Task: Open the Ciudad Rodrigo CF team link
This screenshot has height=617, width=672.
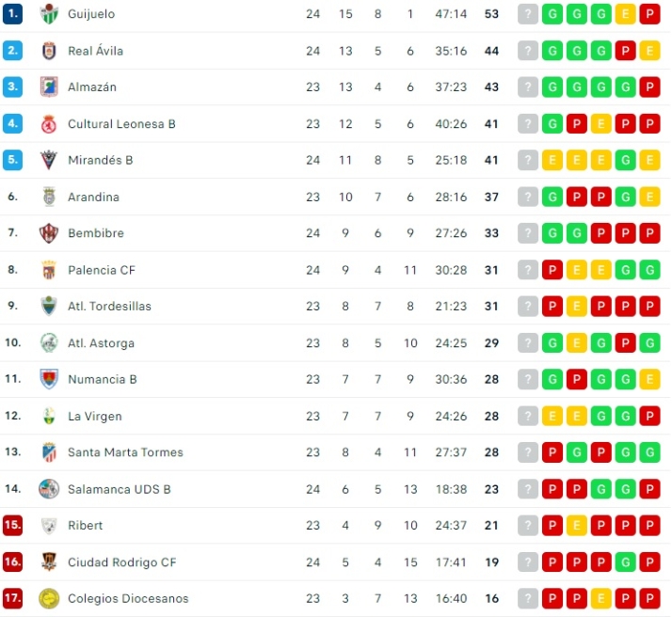Action: 121,562
